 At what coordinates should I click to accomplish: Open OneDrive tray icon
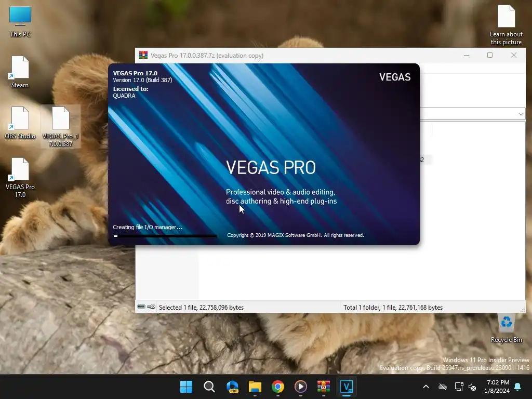click(443, 387)
